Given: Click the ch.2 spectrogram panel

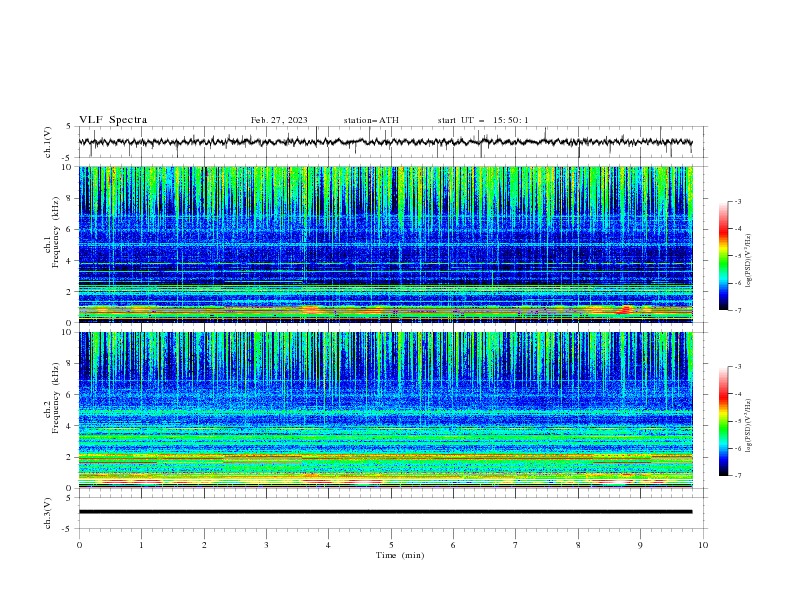Looking at the screenshot, I should (385, 410).
